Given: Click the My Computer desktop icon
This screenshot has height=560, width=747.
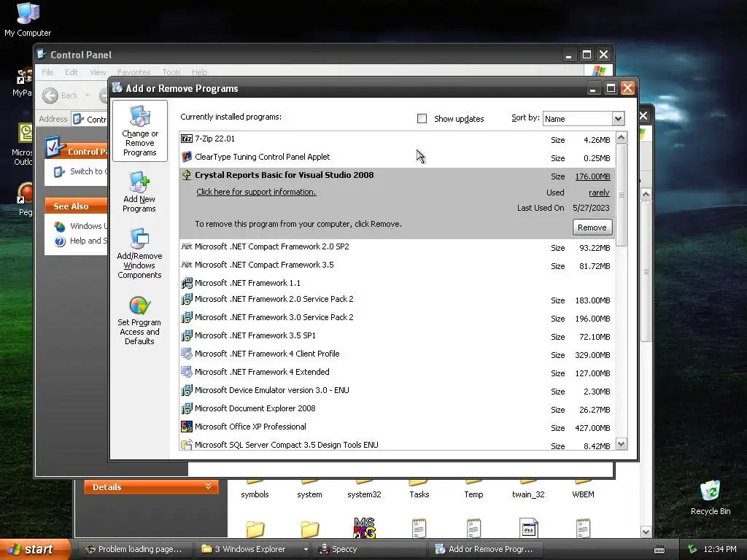Looking at the screenshot, I should (28, 20).
